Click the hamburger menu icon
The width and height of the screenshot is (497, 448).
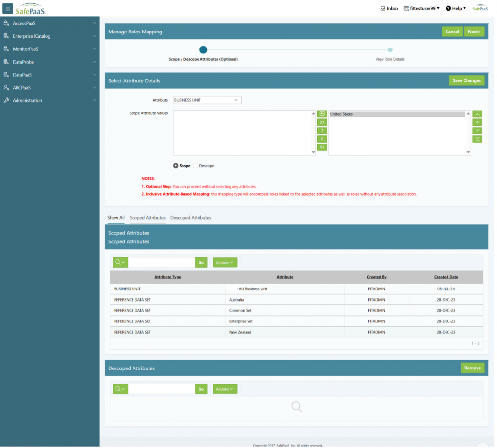point(8,8)
